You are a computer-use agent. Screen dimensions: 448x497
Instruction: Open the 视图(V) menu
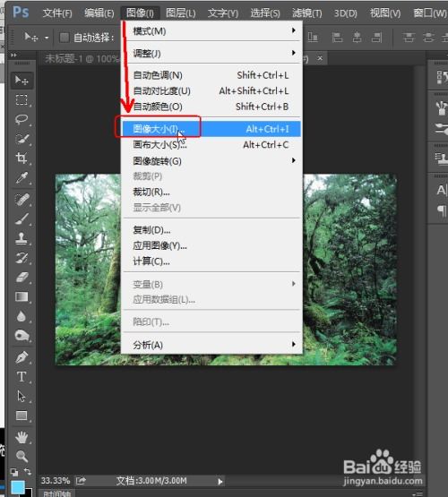tap(385, 13)
